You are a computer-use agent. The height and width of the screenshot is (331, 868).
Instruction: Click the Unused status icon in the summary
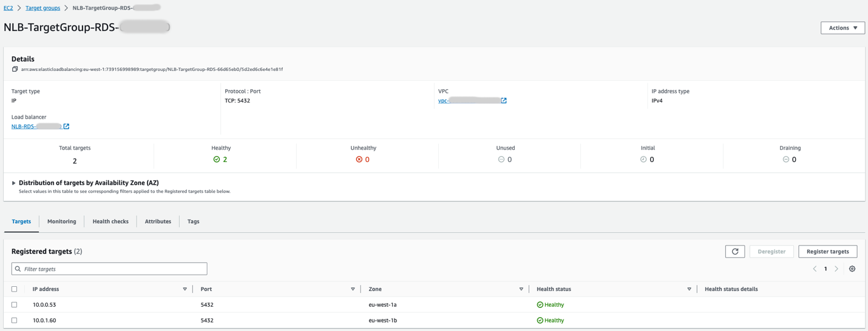(x=501, y=159)
